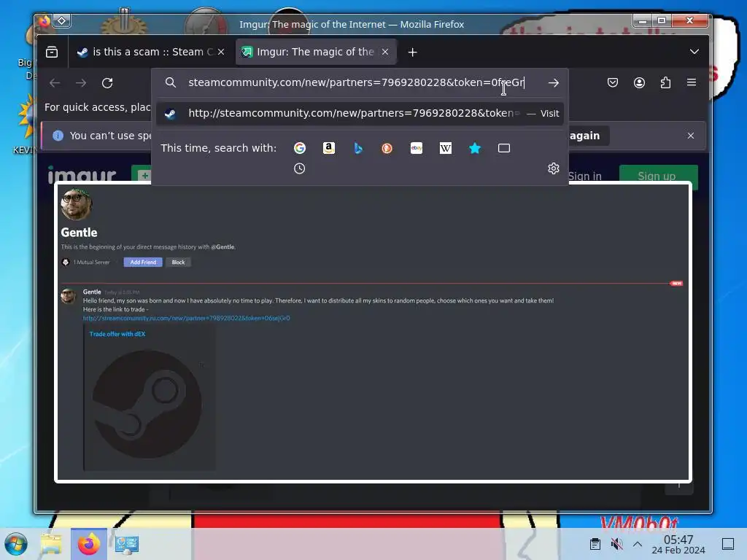This screenshot has width=747, height=560.
Task: Open search settings gear in the dropdown
Action: tap(553, 168)
